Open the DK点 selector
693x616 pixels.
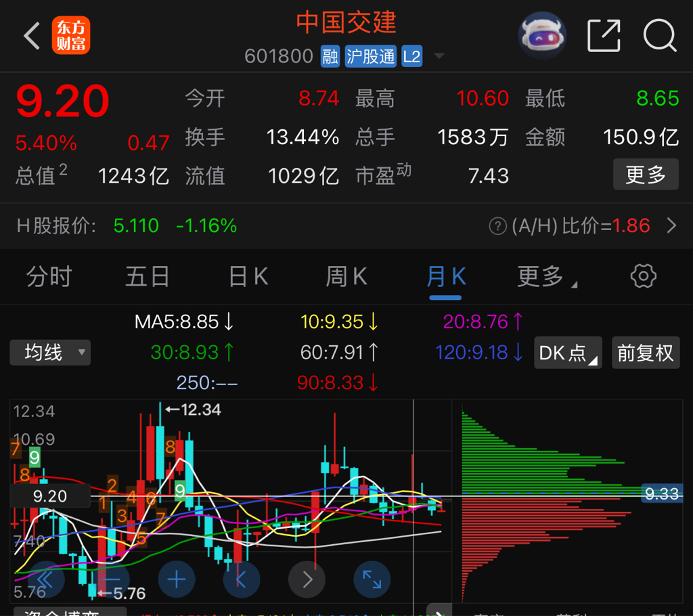pos(568,353)
